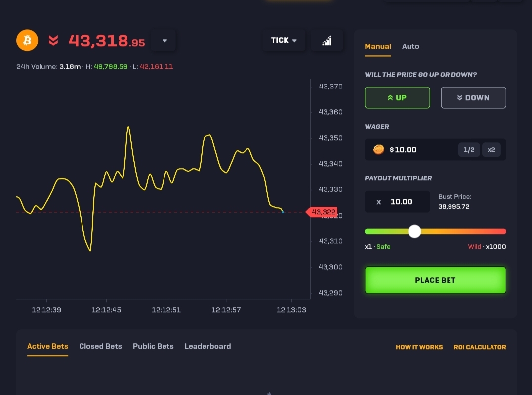
Task: Click the 43,322 current price marker
Action: tap(322, 212)
